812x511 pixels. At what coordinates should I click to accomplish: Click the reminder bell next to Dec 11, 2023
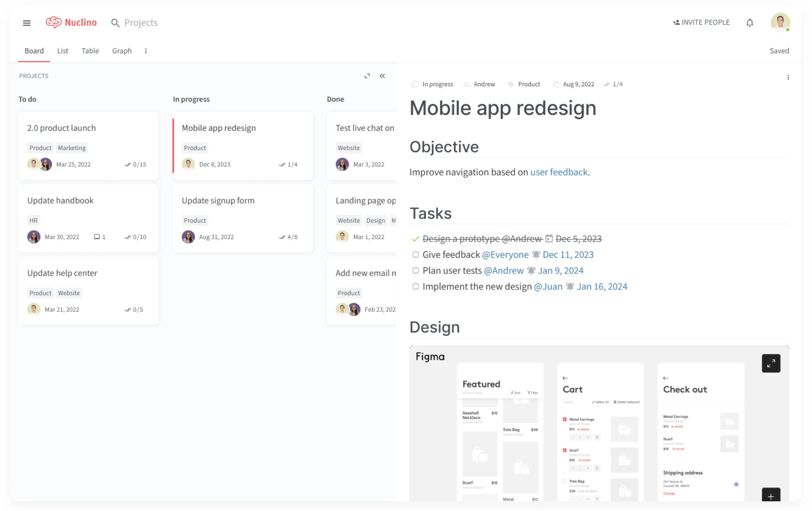[536, 255]
